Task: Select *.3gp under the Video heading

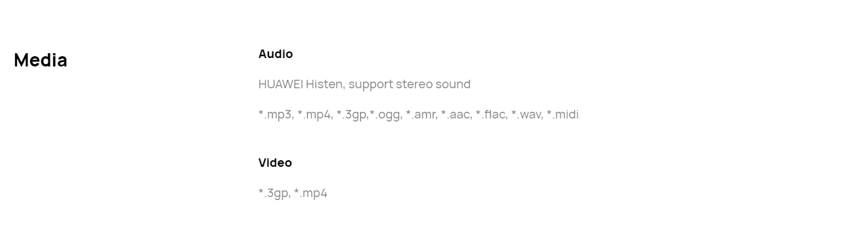Action: tap(273, 193)
